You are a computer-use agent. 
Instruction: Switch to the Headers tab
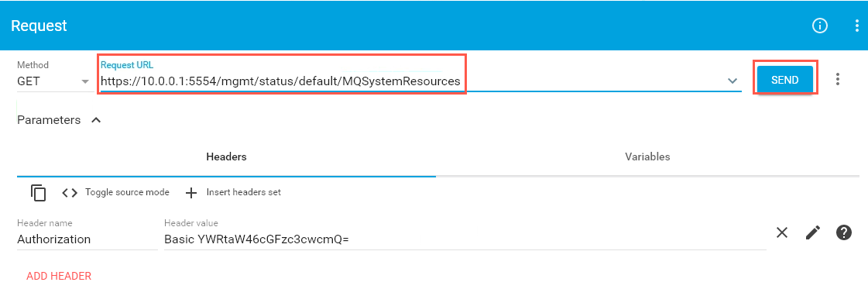[x=226, y=157]
